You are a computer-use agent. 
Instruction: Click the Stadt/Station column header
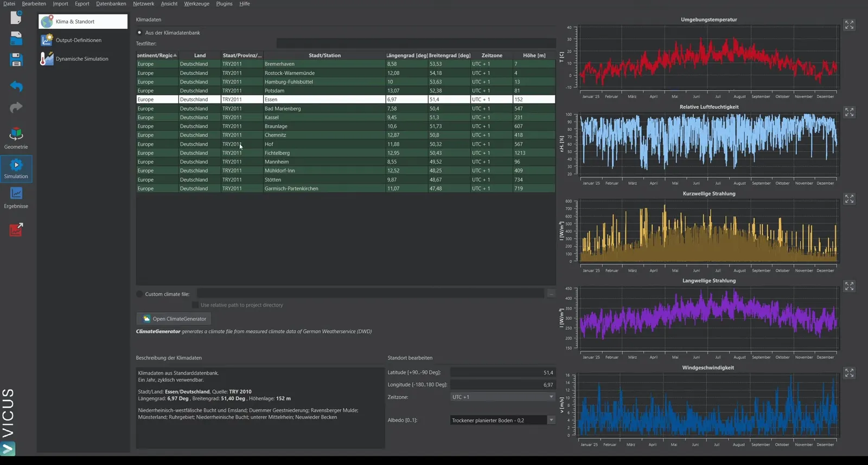tap(324, 55)
